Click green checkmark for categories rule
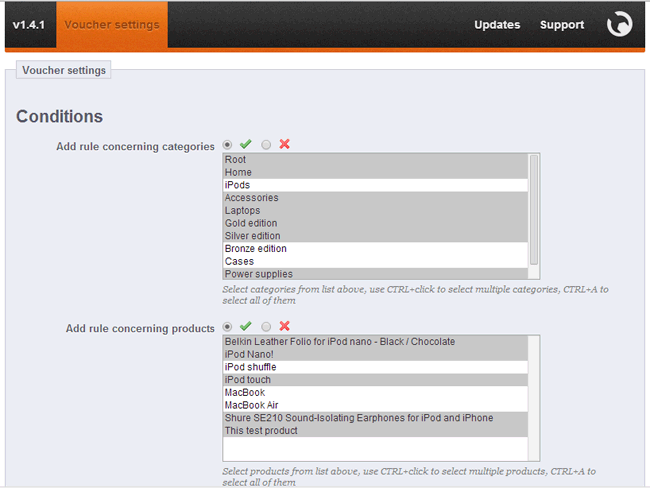This screenshot has width=650, height=488. [246, 145]
